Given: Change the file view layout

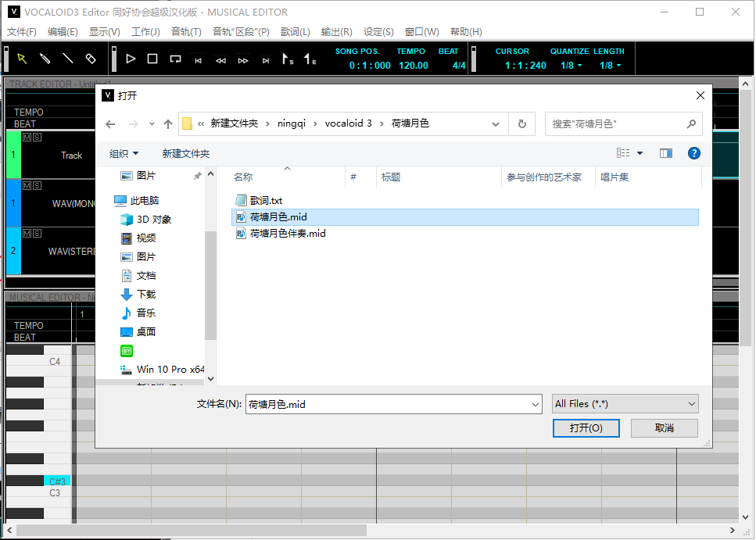Looking at the screenshot, I should (623, 153).
